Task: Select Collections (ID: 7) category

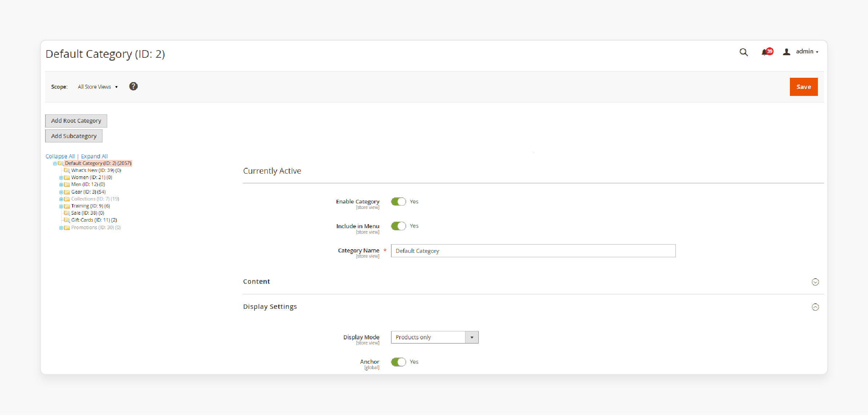Action: [95, 199]
